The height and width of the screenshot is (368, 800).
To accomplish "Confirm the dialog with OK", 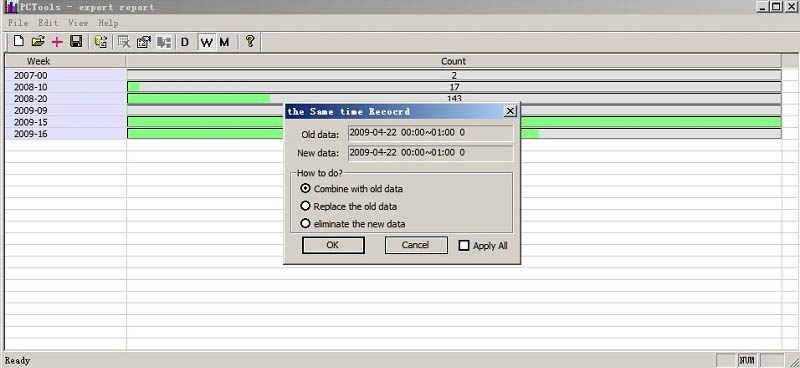I will point(333,245).
